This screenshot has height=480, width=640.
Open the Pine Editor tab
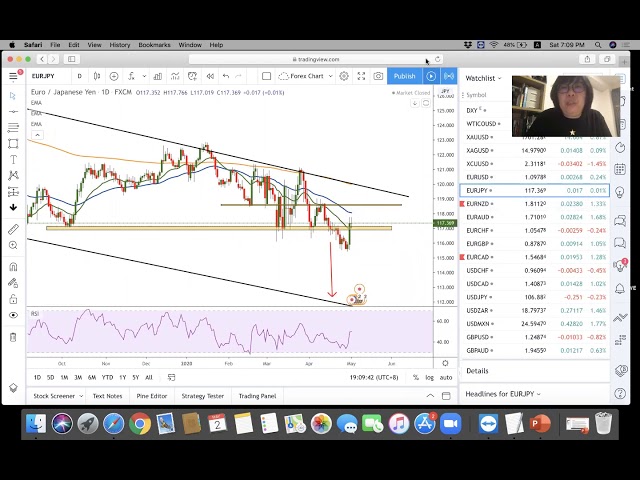pos(152,396)
